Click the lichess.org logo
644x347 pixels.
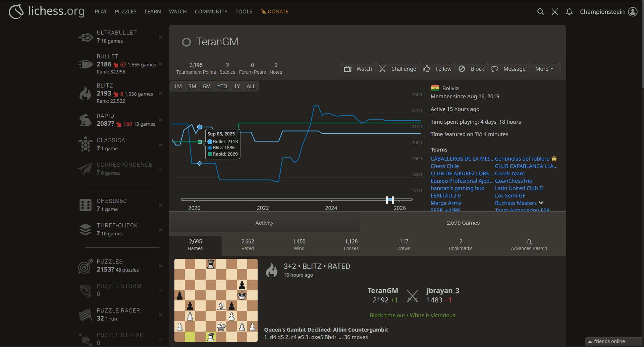pyautogui.click(x=46, y=11)
